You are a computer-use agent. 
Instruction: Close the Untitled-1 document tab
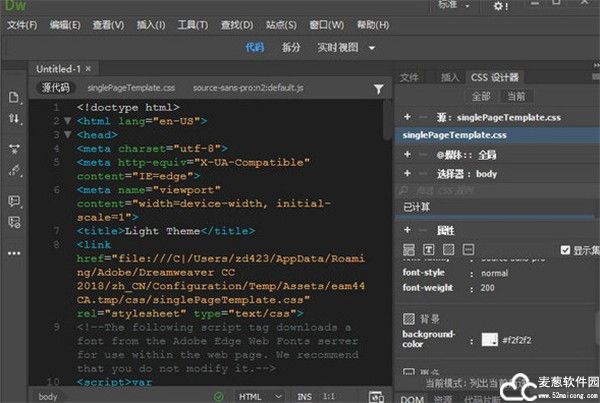coord(88,69)
